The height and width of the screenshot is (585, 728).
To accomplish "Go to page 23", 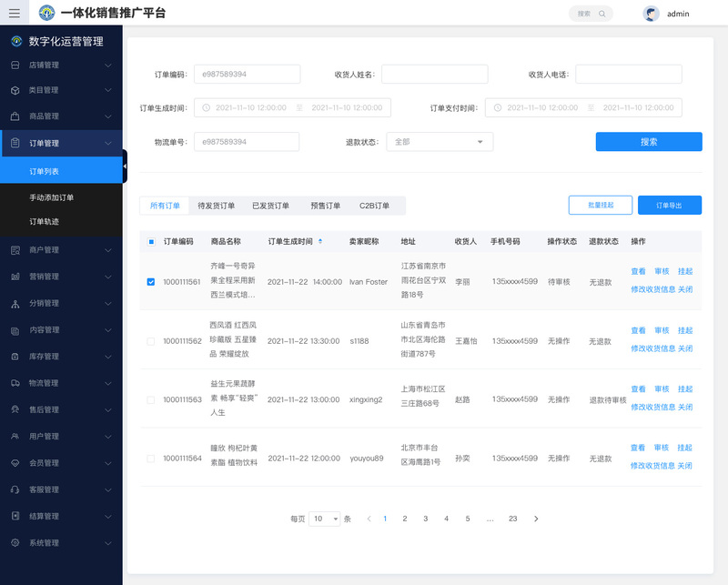I will pyautogui.click(x=512, y=519).
